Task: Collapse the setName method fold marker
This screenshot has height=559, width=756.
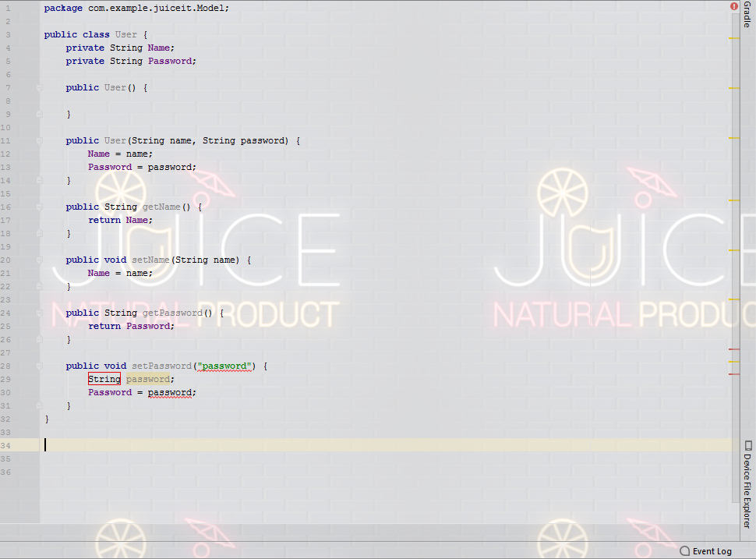Action: (x=40, y=260)
